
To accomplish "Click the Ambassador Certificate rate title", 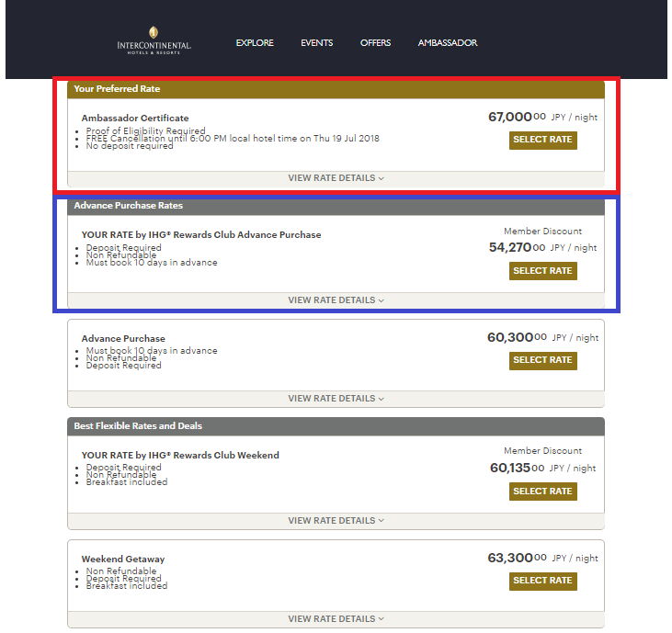I will click(x=135, y=119).
